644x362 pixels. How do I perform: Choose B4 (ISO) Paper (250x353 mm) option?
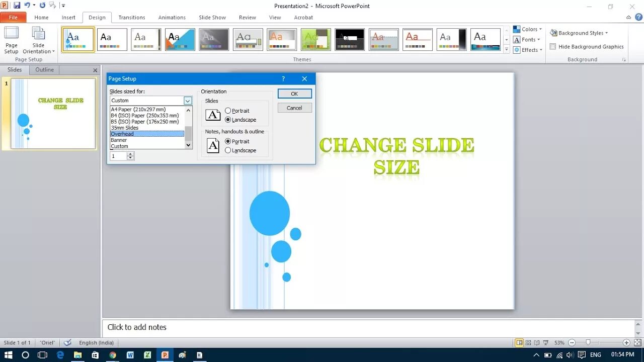pos(147,116)
